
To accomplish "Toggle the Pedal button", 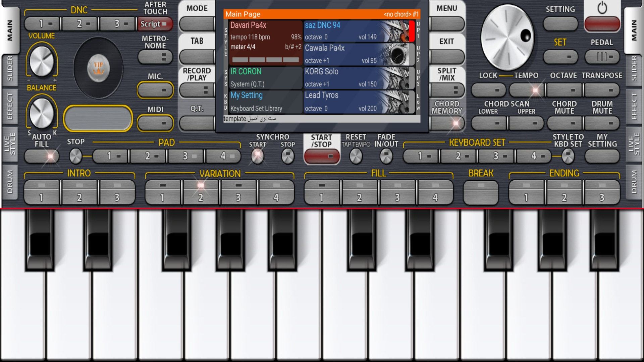I will [602, 57].
